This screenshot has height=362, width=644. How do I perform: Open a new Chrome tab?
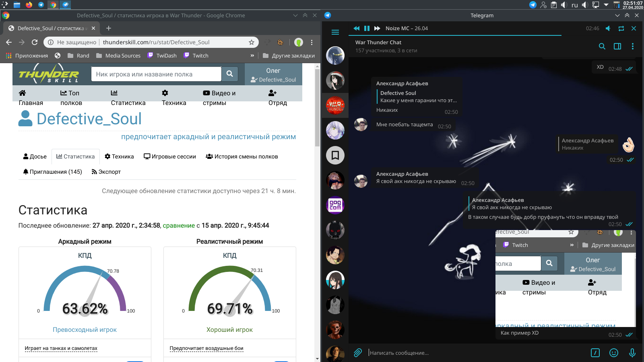click(x=109, y=28)
